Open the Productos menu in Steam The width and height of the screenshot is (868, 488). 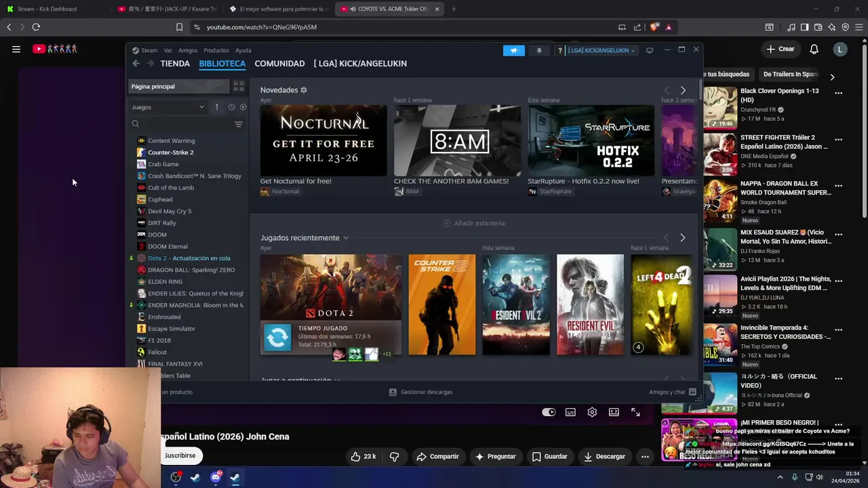coord(216,50)
